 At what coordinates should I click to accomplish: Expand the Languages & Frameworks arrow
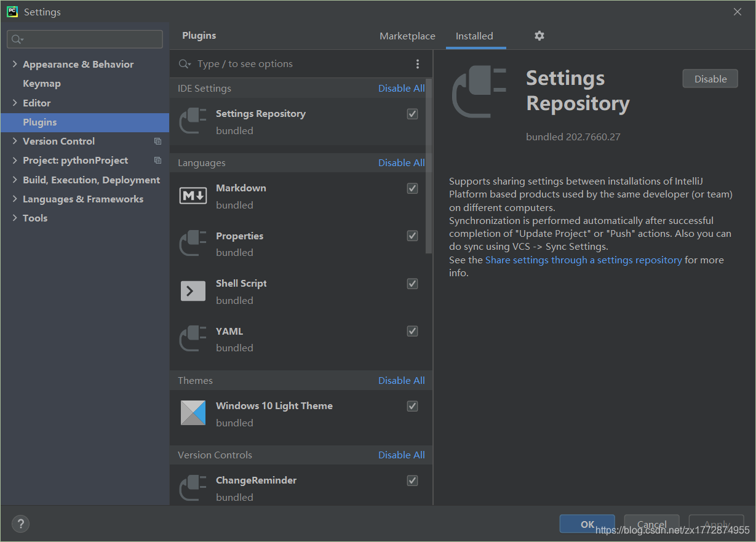tap(15, 199)
